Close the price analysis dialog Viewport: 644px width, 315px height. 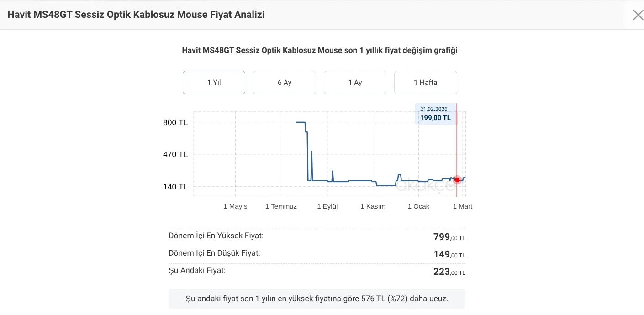coord(638,15)
